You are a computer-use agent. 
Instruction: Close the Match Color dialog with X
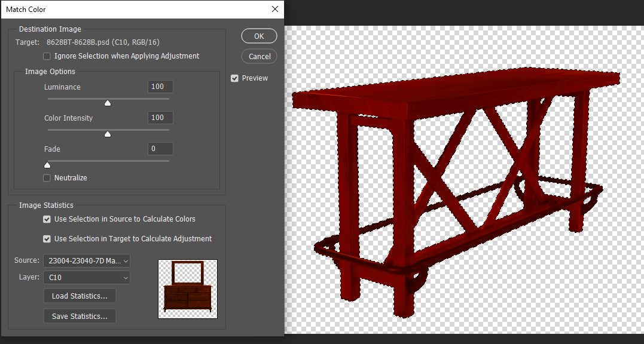point(274,9)
